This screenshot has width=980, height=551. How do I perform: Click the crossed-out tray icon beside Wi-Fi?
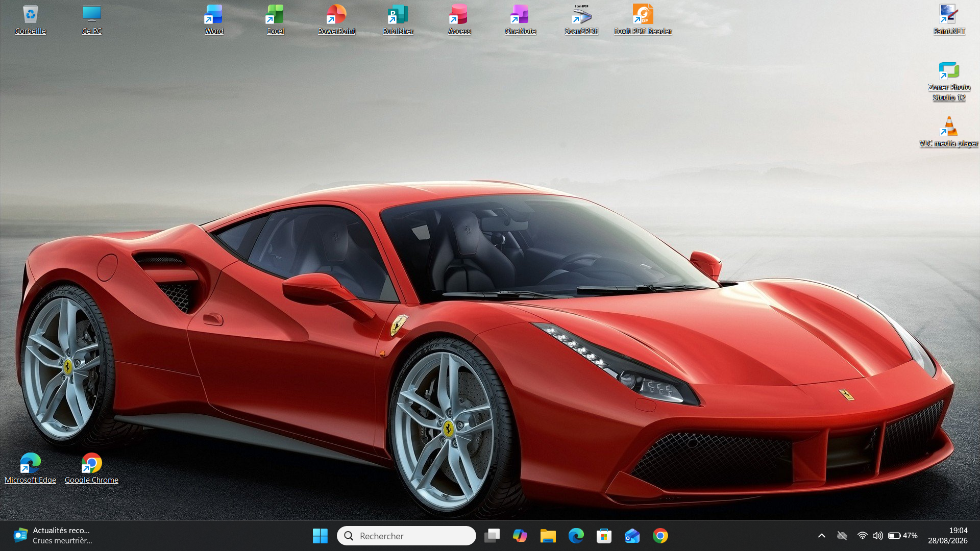click(x=842, y=536)
